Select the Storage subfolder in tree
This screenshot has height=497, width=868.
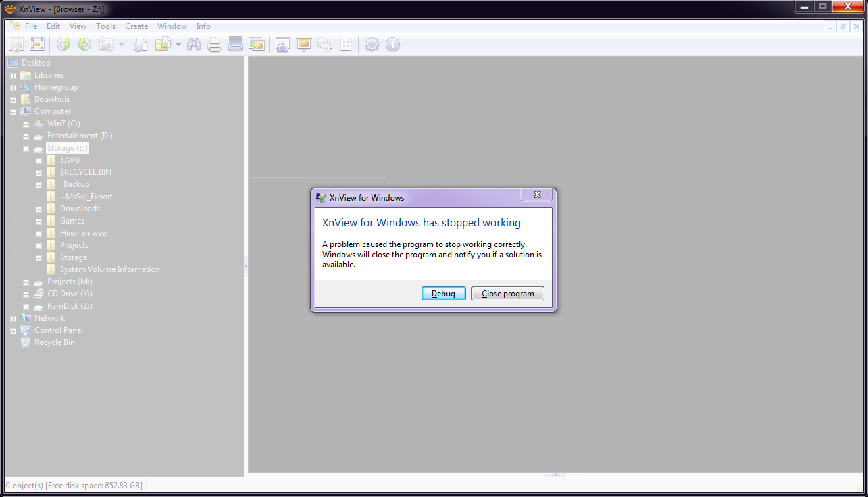click(x=74, y=257)
